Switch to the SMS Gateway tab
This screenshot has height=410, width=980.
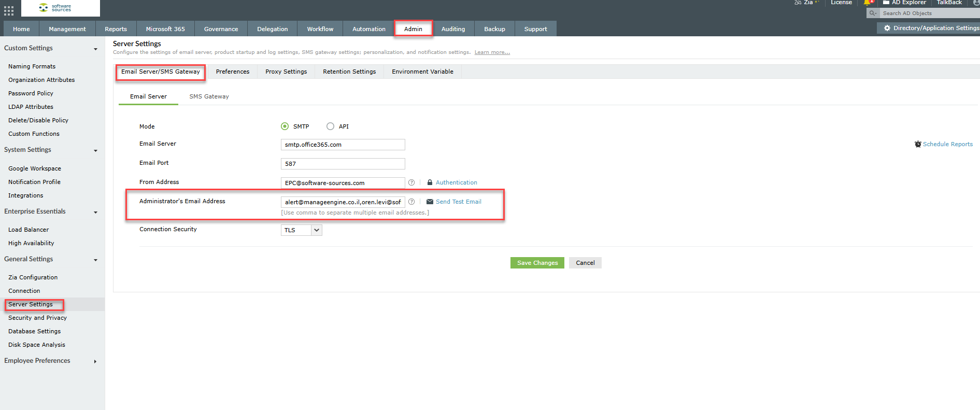pos(209,96)
